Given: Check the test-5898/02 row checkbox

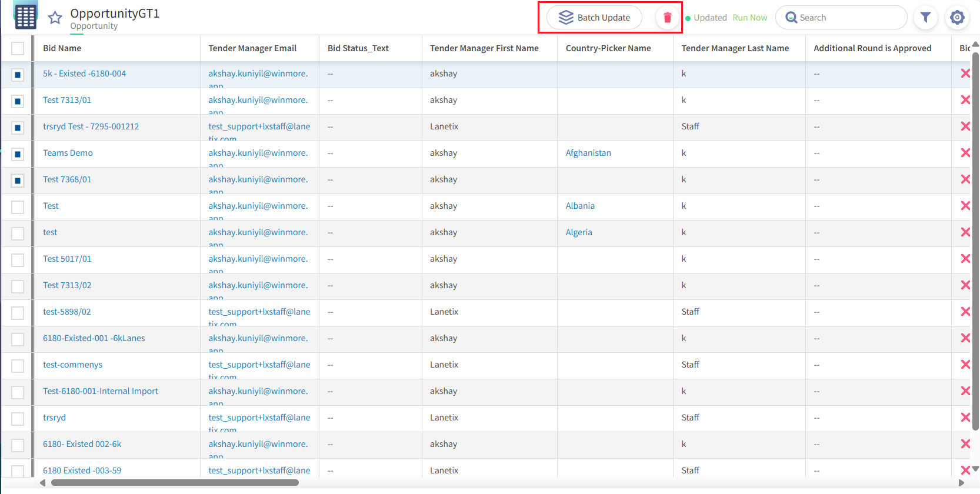Looking at the screenshot, I should [x=18, y=313].
